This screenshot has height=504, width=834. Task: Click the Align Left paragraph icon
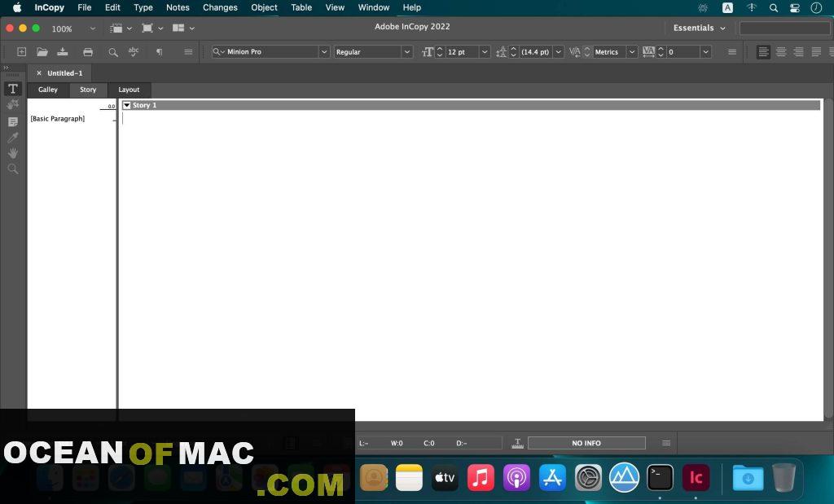pyautogui.click(x=763, y=51)
